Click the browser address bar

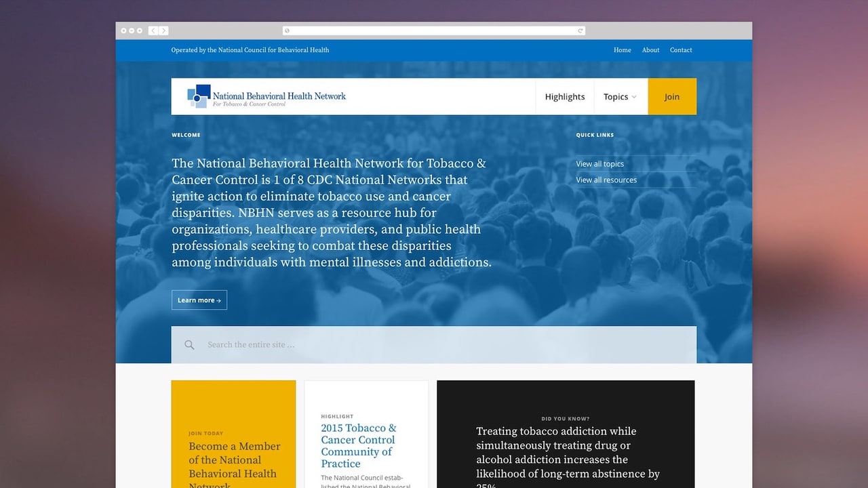point(434,30)
